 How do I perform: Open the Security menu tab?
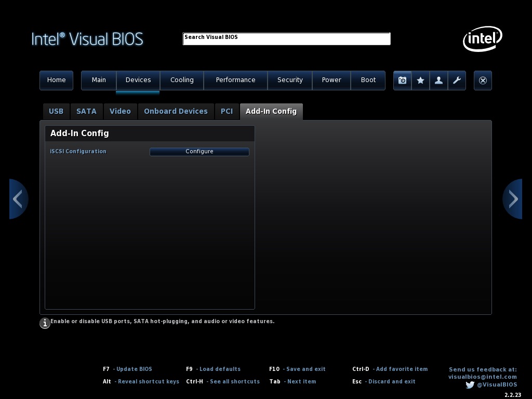pos(290,80)
